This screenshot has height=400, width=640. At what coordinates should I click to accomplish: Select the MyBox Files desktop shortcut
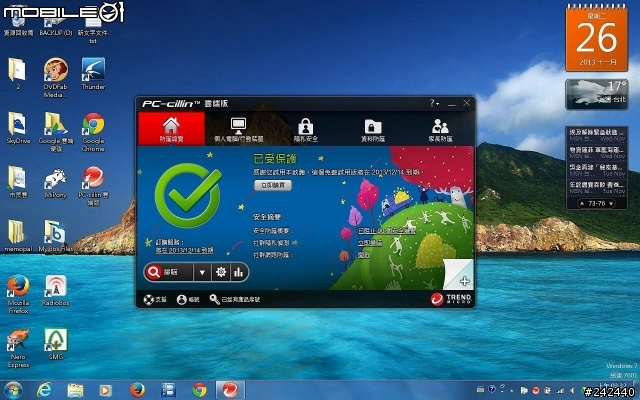coord(56,236)
